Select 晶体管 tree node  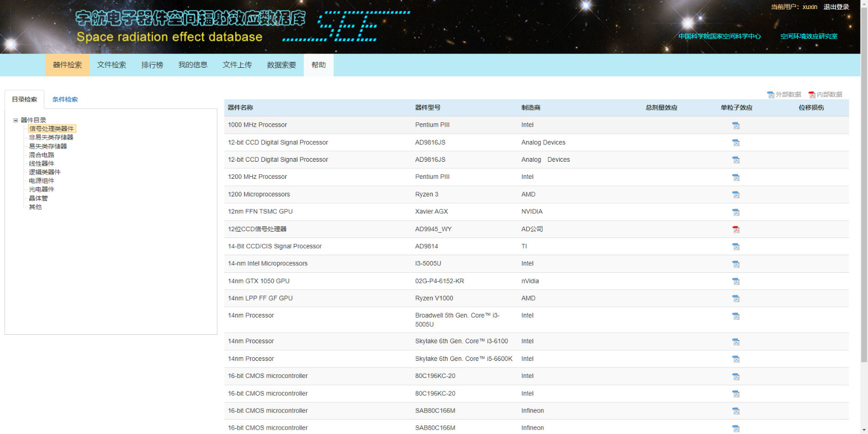pos(38,198)
